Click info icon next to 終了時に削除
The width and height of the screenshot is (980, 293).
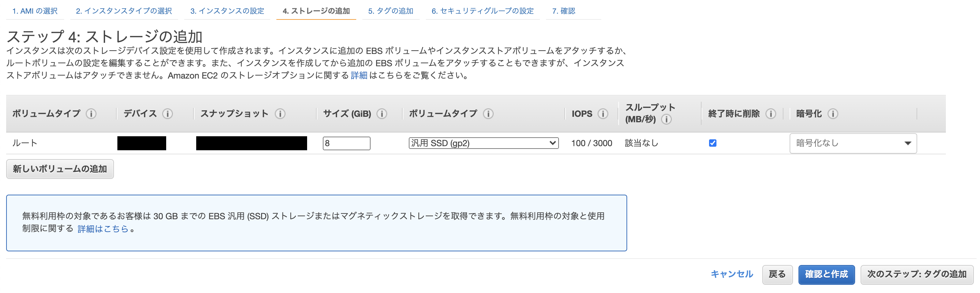tap(770, 113)
